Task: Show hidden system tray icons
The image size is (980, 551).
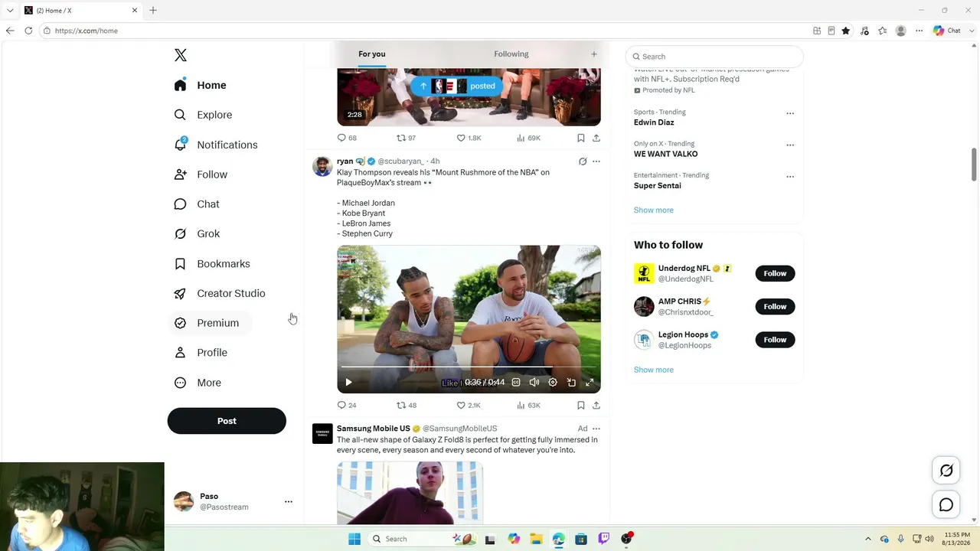Action: tap(867, 539)
